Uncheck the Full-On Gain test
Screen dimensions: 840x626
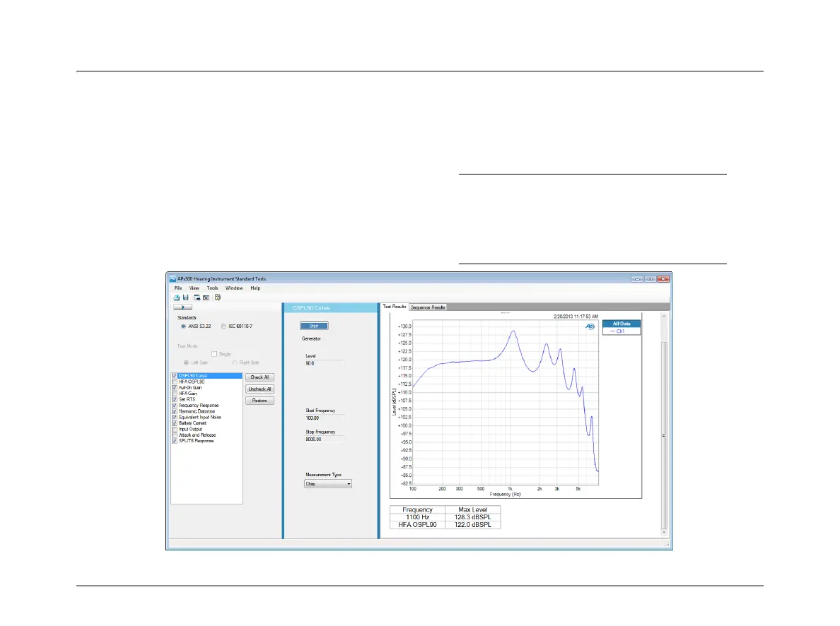tap(175, 388)
